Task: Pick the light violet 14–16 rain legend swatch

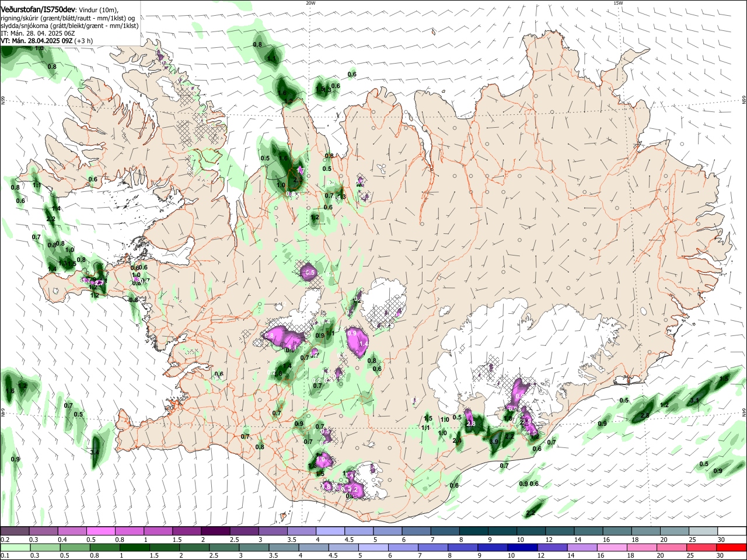Action: click(x=582, y=547)
